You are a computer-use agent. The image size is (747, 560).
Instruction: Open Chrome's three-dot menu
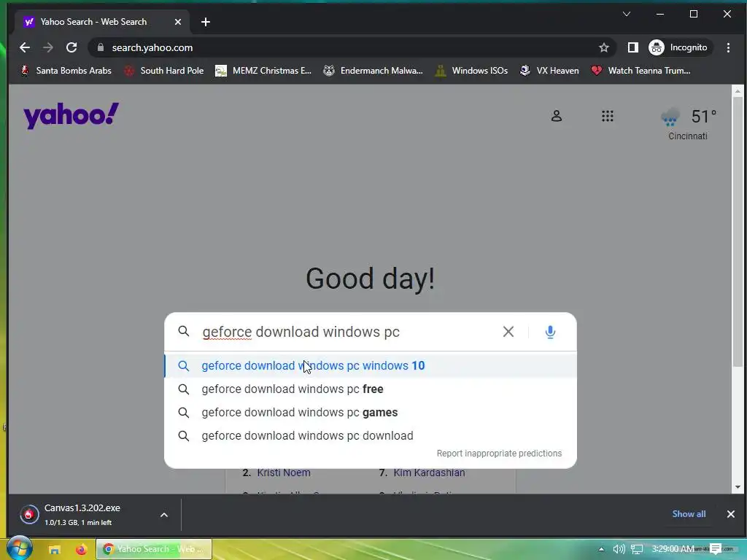tap(728, 47)
